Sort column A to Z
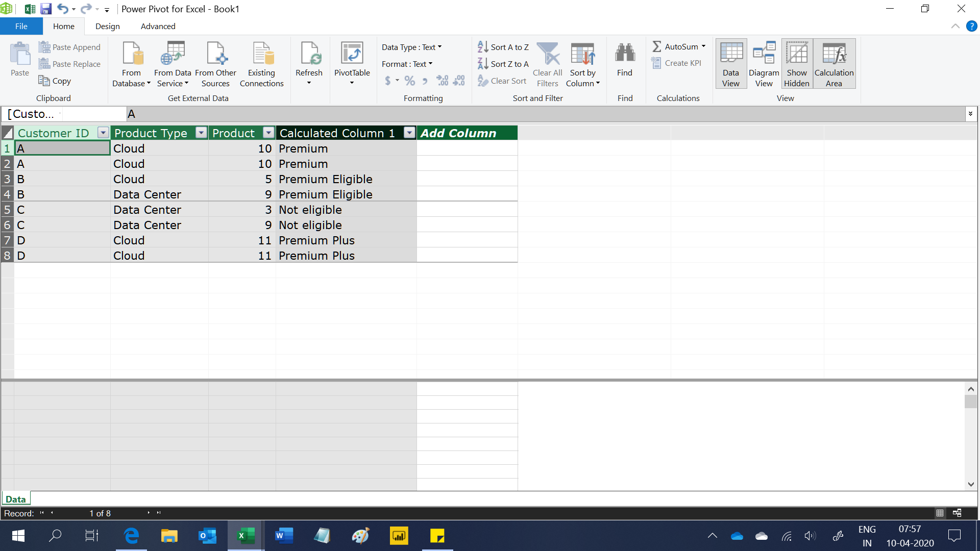 503,47
